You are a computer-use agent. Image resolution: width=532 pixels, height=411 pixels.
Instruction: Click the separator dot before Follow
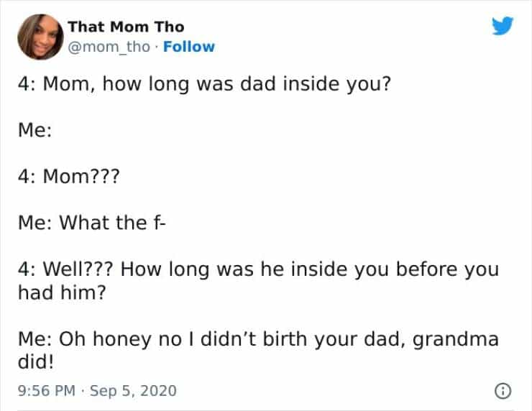tap(158, 47)
